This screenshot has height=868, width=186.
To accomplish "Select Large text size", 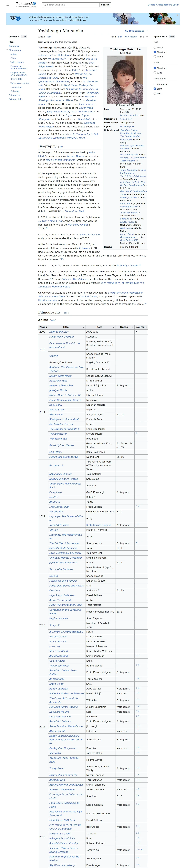I will pos(155,57).
